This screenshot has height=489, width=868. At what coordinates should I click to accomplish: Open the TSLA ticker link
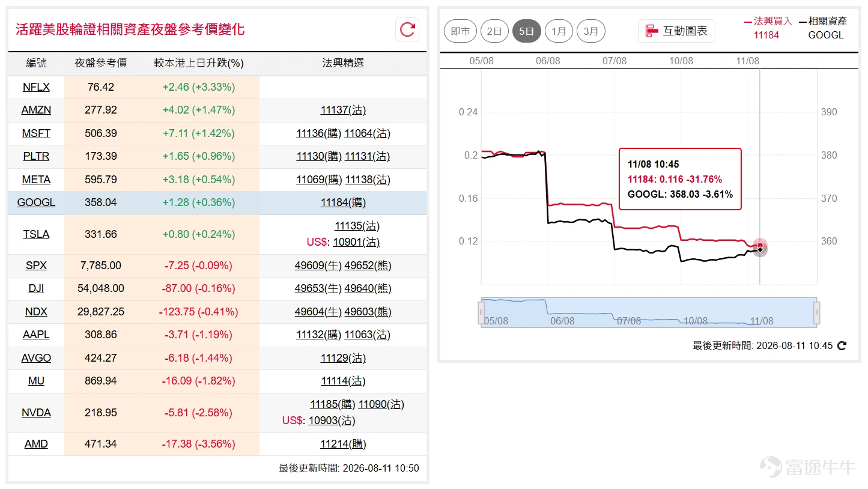click(36, 234)
